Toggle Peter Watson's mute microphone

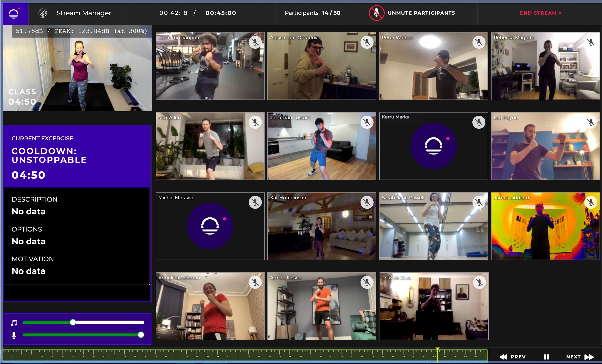coord(479,42)
